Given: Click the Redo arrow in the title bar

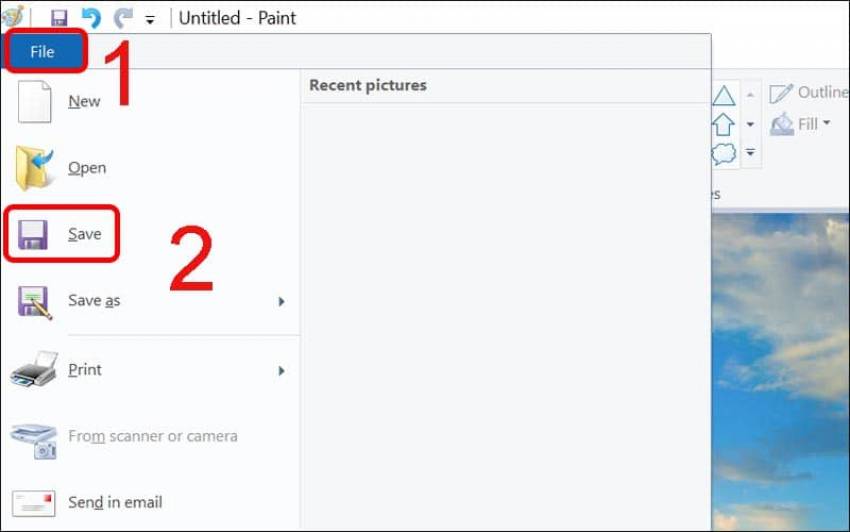Looking at the screenshot, I should (x=123, y=18).
